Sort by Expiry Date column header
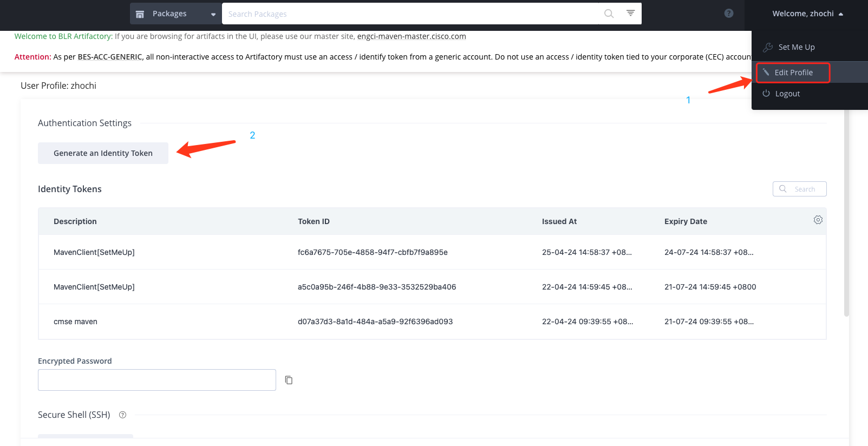868x446 pixels. coord(686,221)
